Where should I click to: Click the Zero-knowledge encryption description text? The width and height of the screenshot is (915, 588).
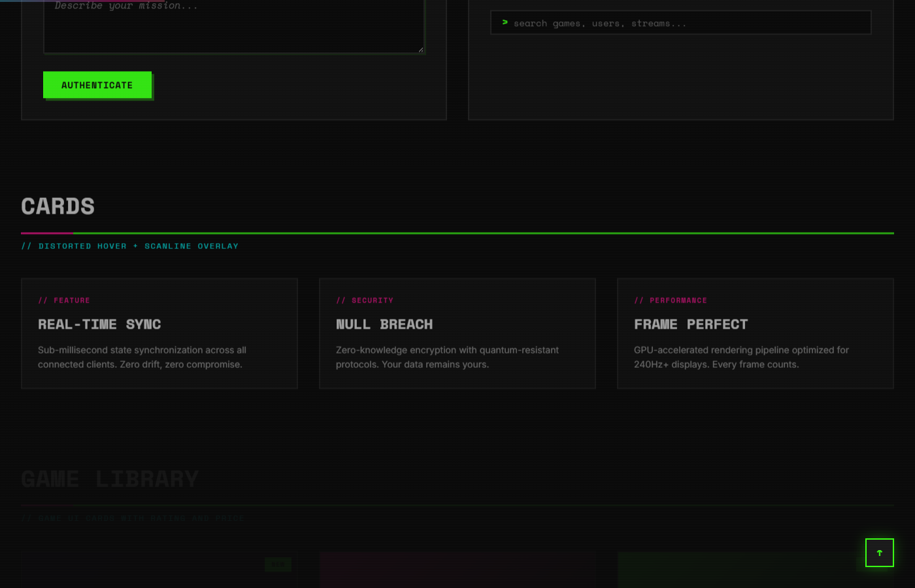pyautogui.click(x=447, y=357)
